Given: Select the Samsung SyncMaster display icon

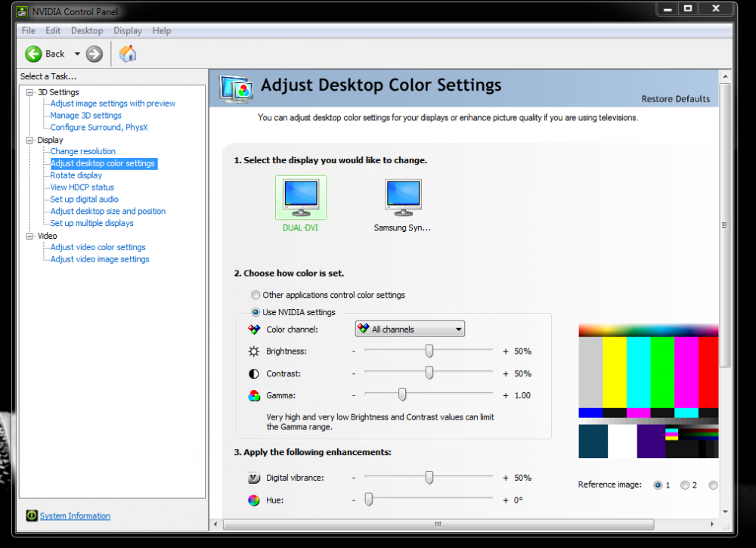Looking at the screenshot, I should pyautogui.click(x=402, y=198).
